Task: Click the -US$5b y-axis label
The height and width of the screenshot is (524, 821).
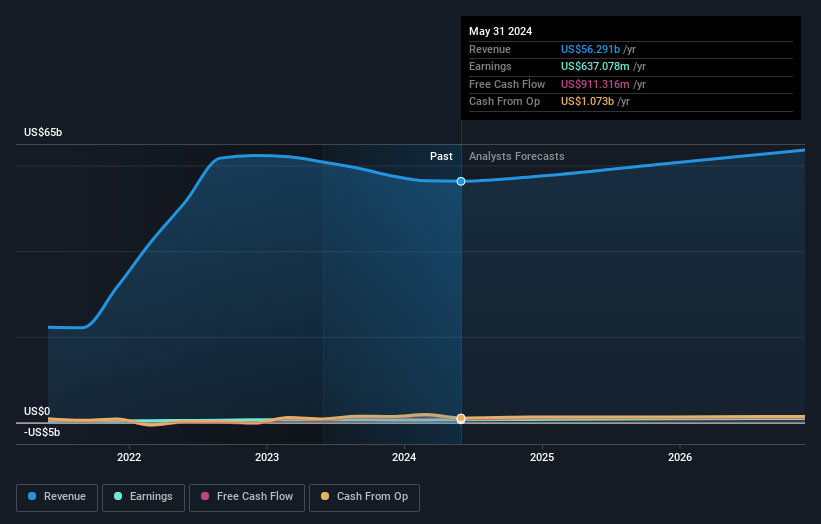Action: click(x=42, y=432)
